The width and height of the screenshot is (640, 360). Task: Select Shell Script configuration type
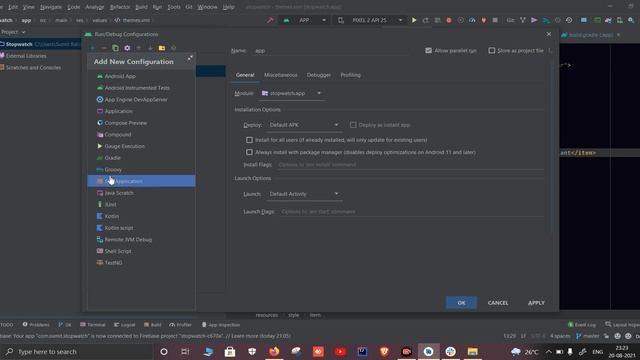click(141, 251)
